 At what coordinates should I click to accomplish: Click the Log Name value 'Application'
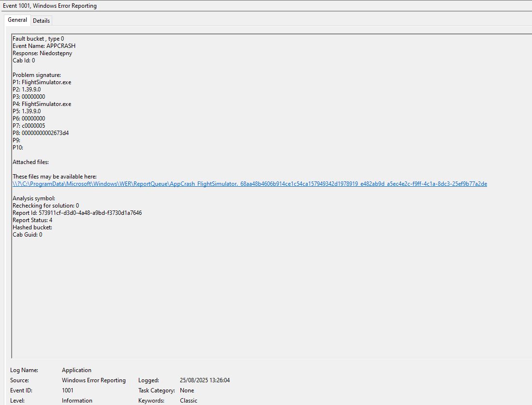point(76,370)
